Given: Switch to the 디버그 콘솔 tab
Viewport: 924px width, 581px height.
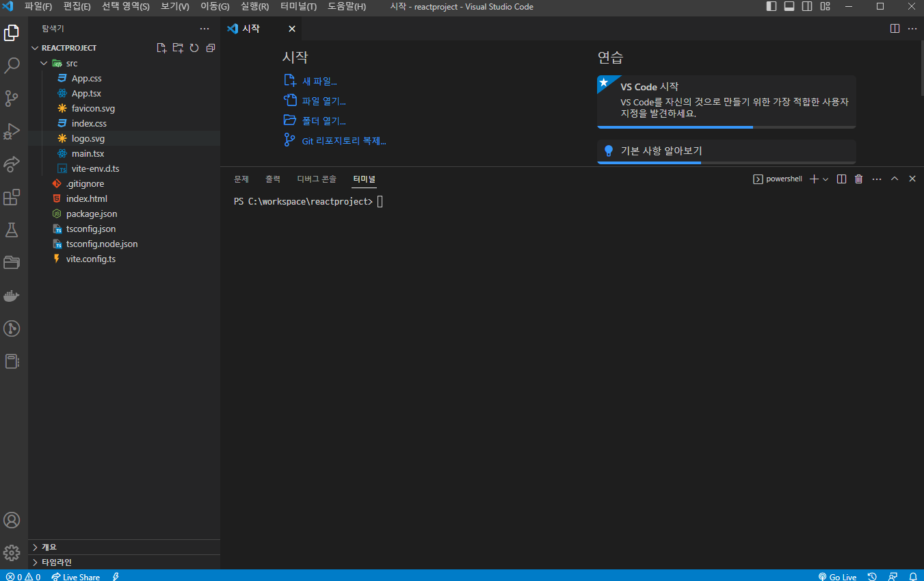Looking at the screenshot, I should click(317, 179).
